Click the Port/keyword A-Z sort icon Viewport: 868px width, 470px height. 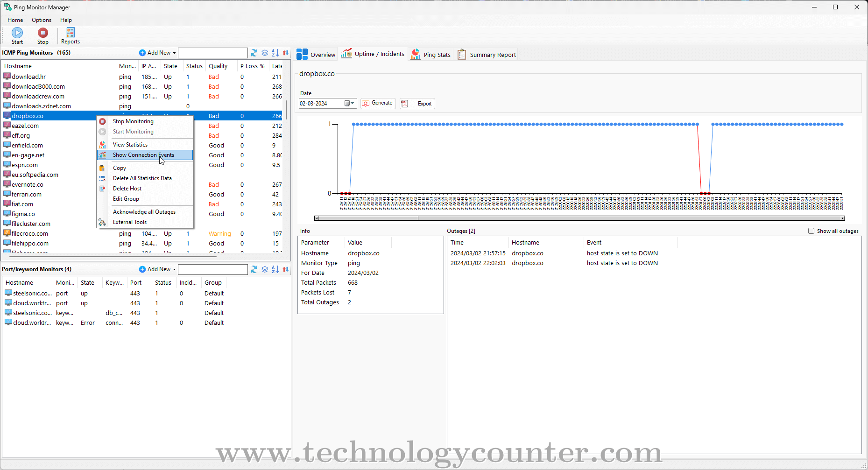click(x=275, y=269)
